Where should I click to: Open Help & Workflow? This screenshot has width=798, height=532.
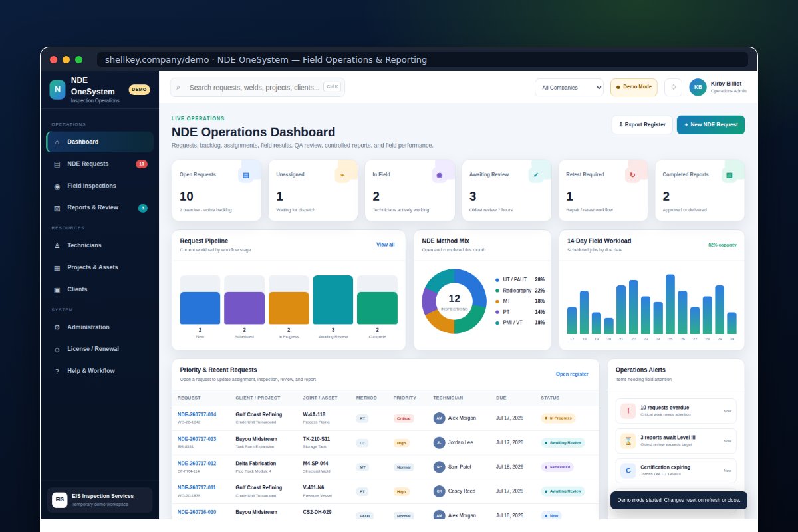pos(100,371)
